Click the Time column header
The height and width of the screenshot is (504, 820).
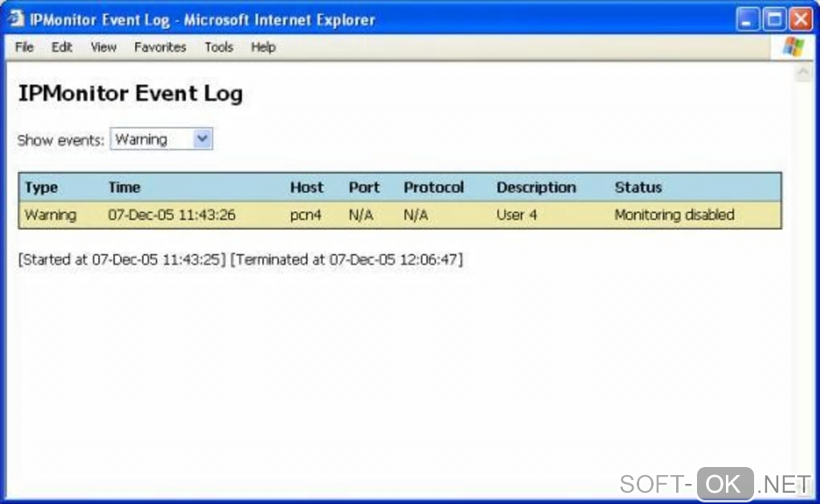[125, 187]
